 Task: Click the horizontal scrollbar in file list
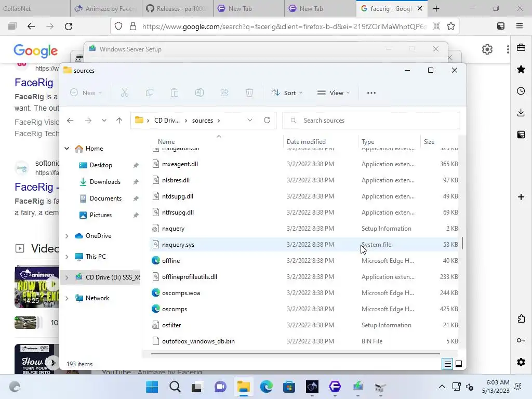[295, 353]
